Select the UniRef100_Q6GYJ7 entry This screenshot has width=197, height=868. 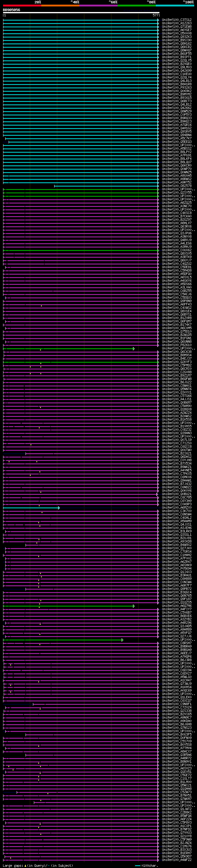coord(177,260)
